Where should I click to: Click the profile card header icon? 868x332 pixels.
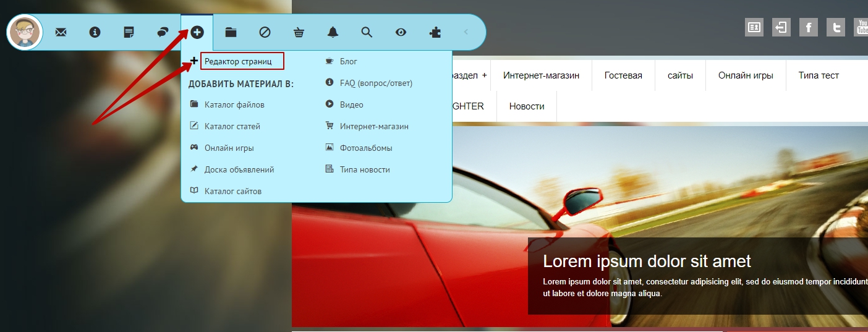coord(754,27)
